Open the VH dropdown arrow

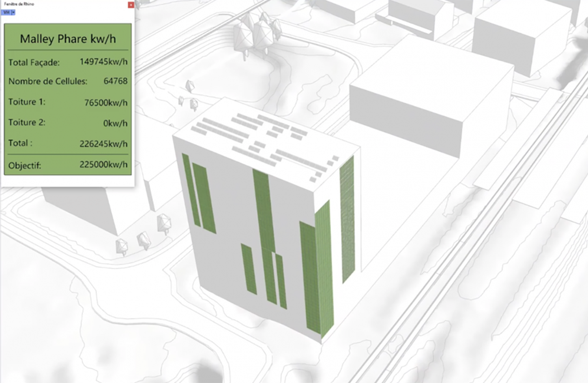[x=13, y=13]
